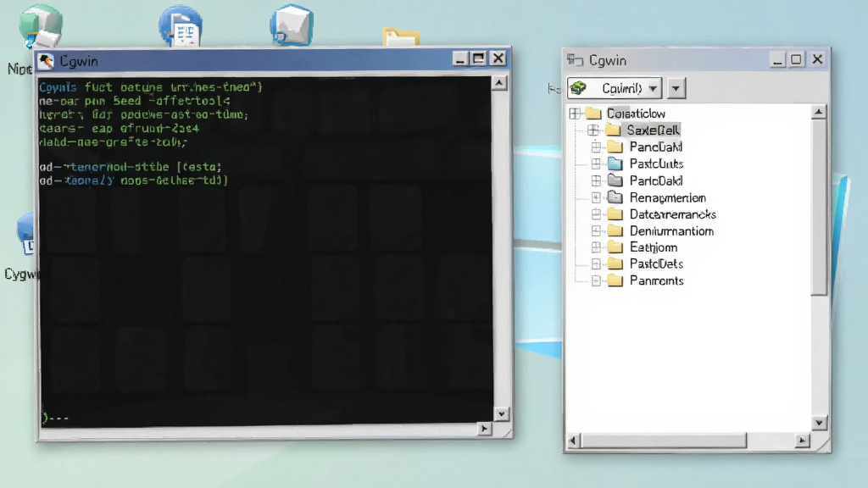Screen dimensions: 868x488
Task: Select the Deniurnantiom tree item
Action: click(671, 231)
